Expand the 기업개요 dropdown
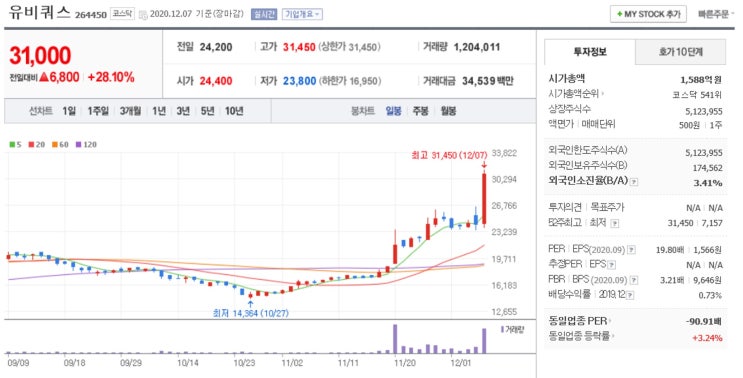The image size is (743, 378). [302, 14]
